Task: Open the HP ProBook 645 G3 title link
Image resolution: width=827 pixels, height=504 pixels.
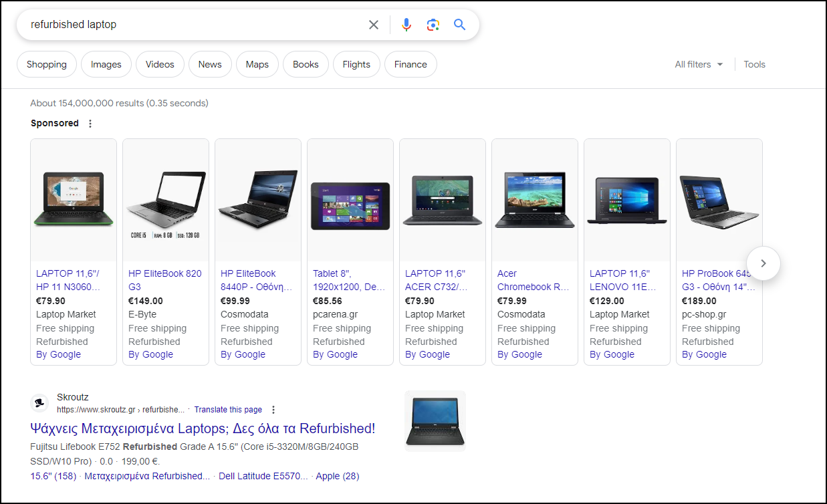Action: pos(719,280)
